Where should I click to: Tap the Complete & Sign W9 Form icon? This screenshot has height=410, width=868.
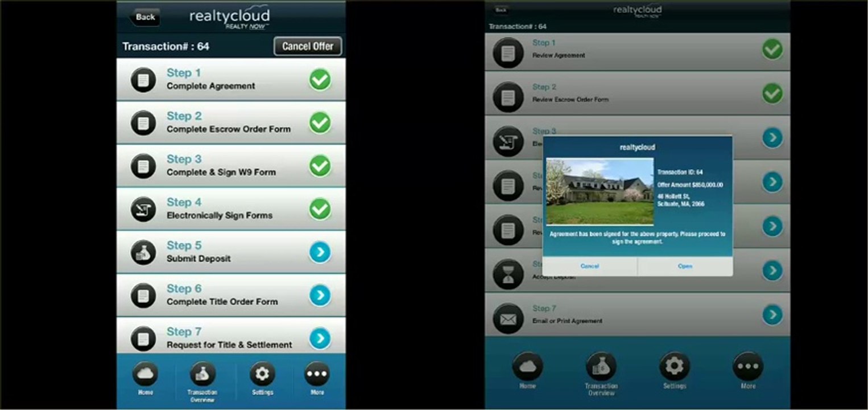[x=143, y=166]
